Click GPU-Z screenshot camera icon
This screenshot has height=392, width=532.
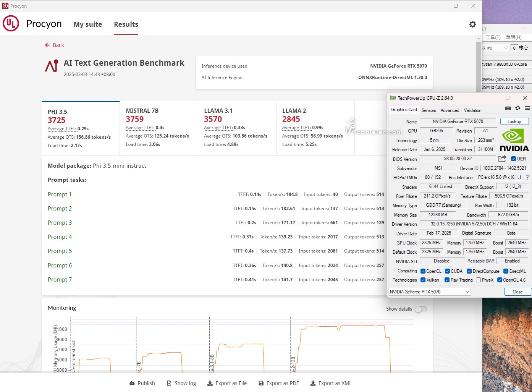(508, 109)
